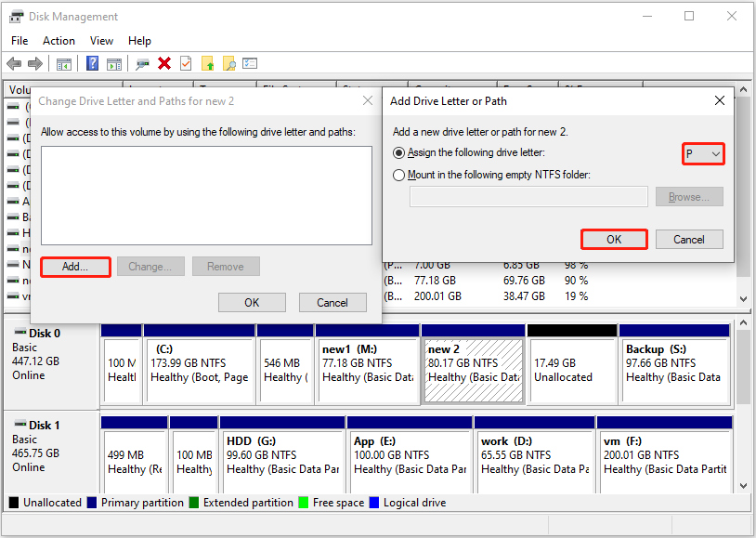The width and height of the screenshot is (756, 538).
Task: Open the drive letter P dropdown
Action: 711,153
